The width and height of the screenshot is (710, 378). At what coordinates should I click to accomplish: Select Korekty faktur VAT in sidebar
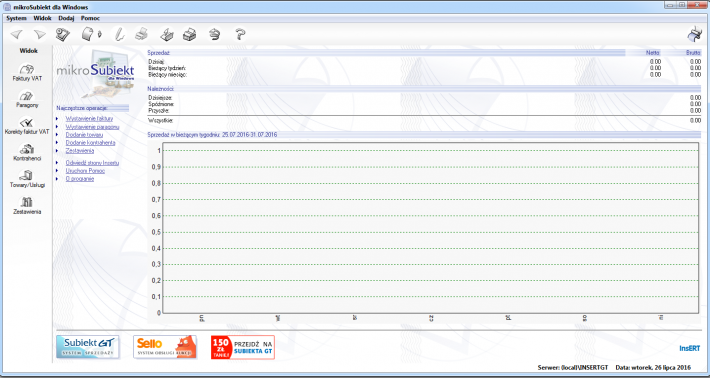27,126
